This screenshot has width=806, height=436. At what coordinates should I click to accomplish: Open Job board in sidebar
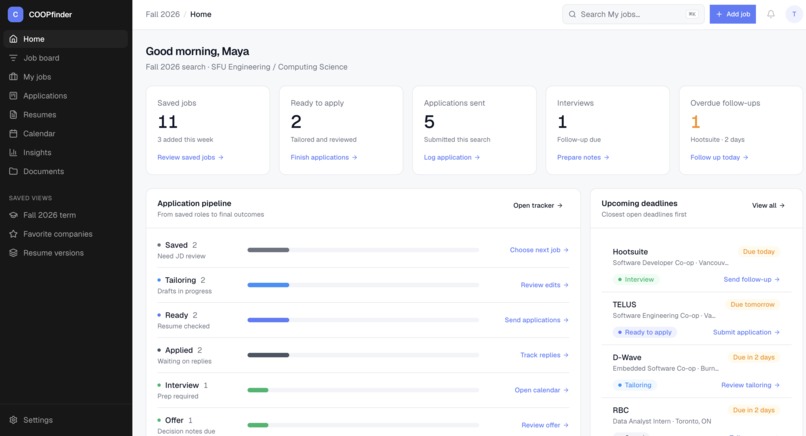tap(66, 58)
